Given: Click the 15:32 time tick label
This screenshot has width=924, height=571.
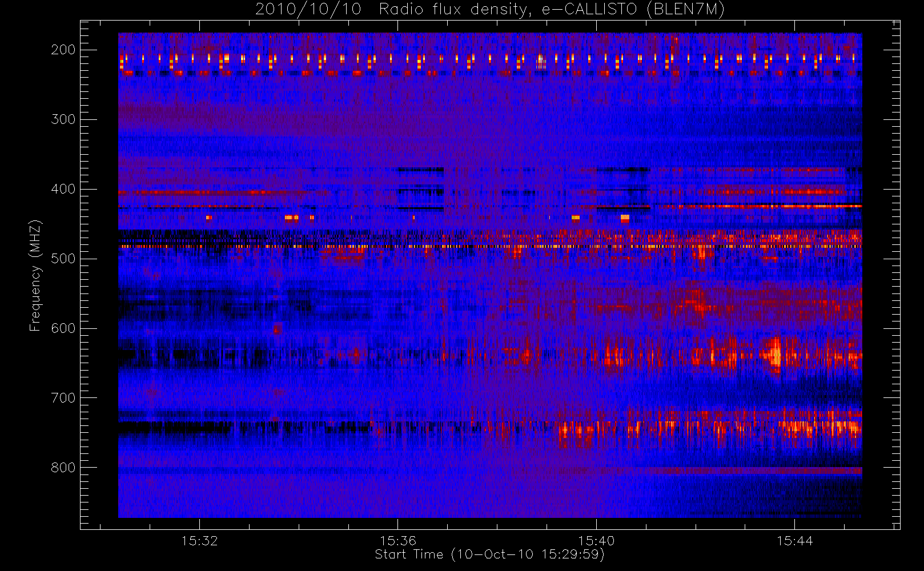Looking at the screenshot, I should 200,541.
